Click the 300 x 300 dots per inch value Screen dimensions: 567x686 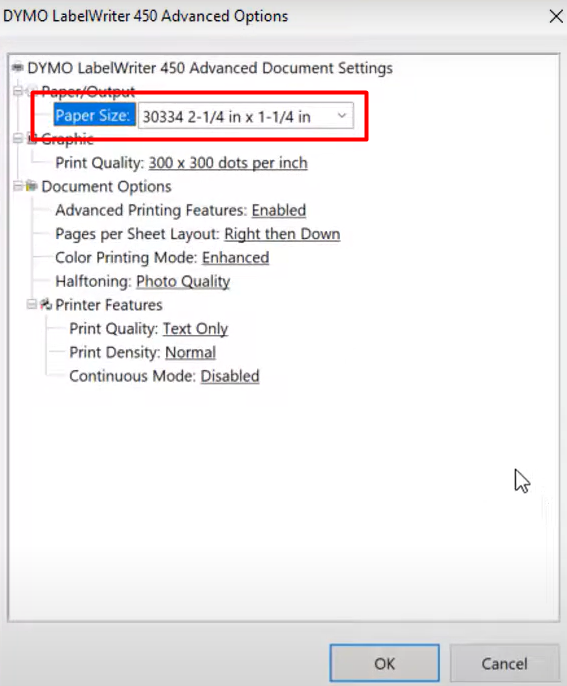[228, 163]
